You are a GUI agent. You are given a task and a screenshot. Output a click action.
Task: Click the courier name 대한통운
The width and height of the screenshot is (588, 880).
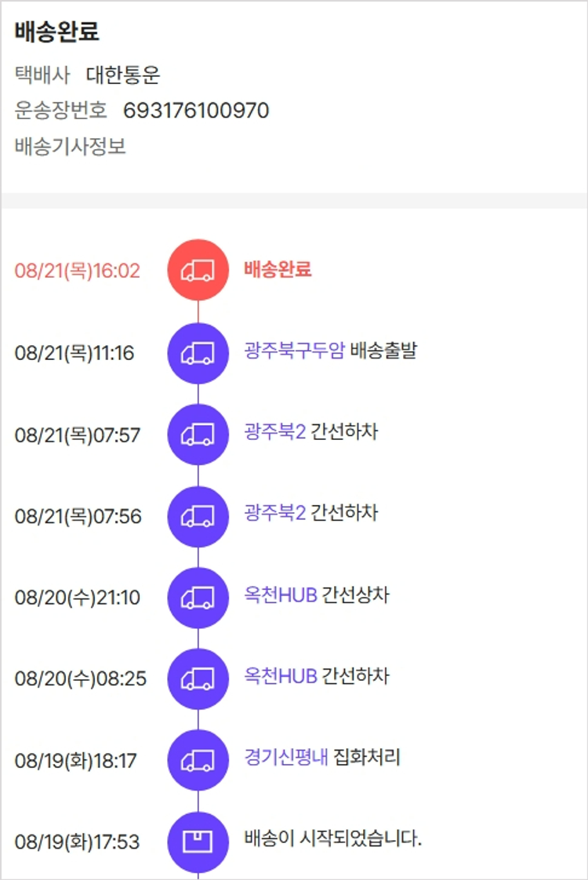tap(123, 75)
